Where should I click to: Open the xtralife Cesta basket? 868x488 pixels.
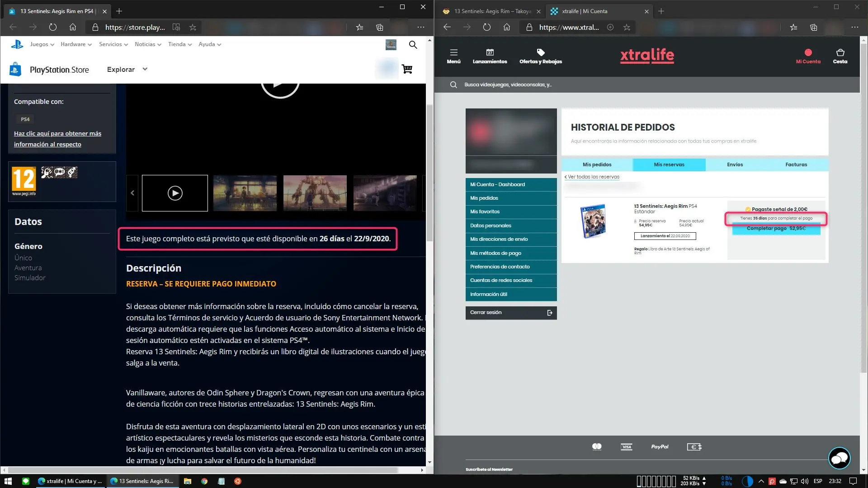(840, 56)
